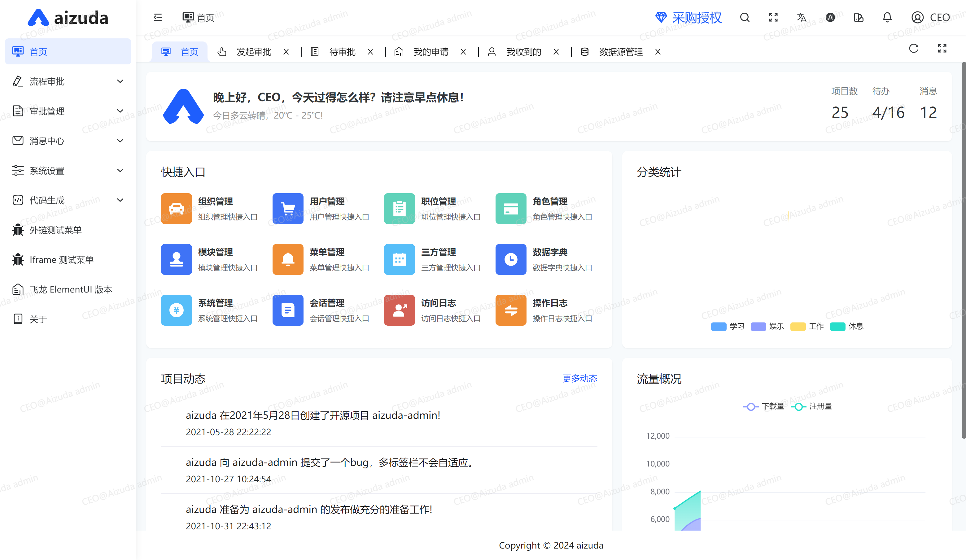966x560 pixels.
Task: Open the theme layout settings icon
Action: coord(859,17)
